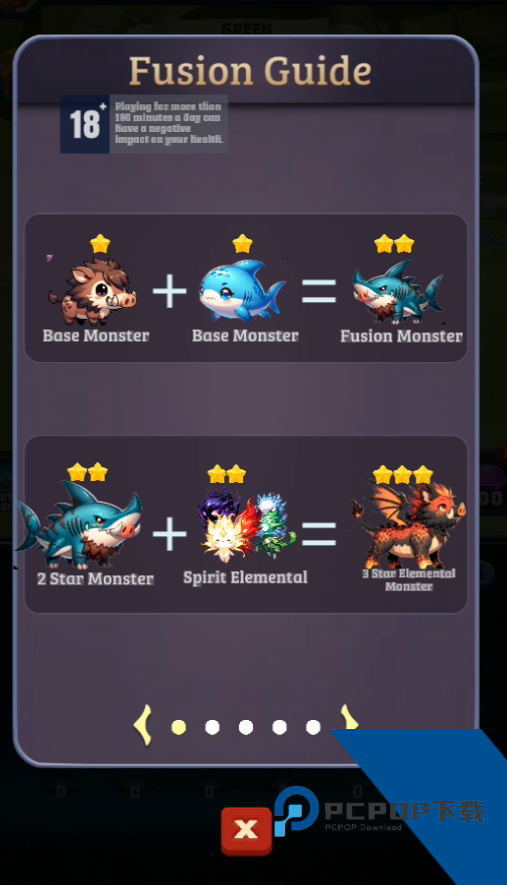Click the Spirit Elemental label
The height and width of the screenshot is (885, 507).
click(245, 578)
